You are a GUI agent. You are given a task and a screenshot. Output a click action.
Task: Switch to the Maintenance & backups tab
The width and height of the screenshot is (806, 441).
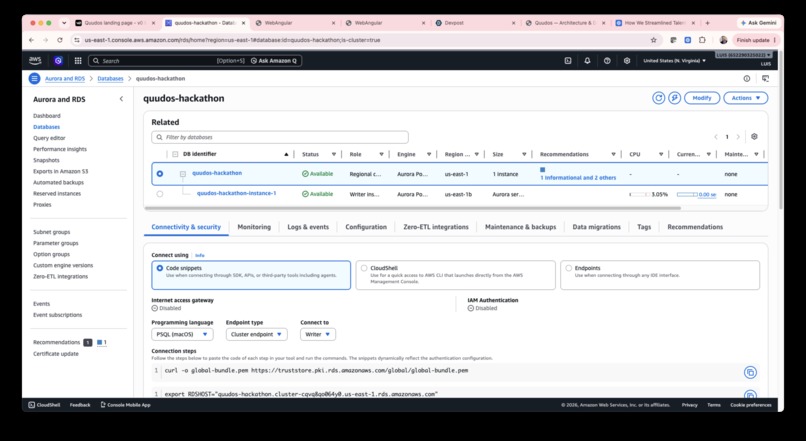coord(521,227)
